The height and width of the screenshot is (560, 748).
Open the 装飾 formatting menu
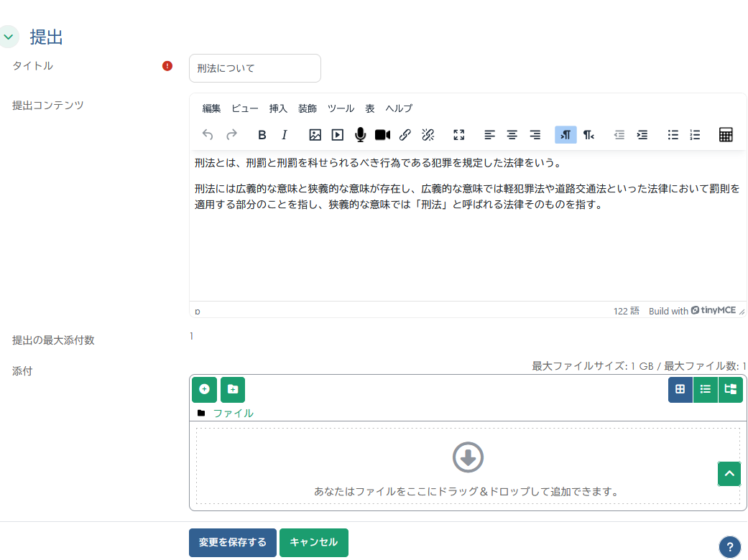pos(307,108)
